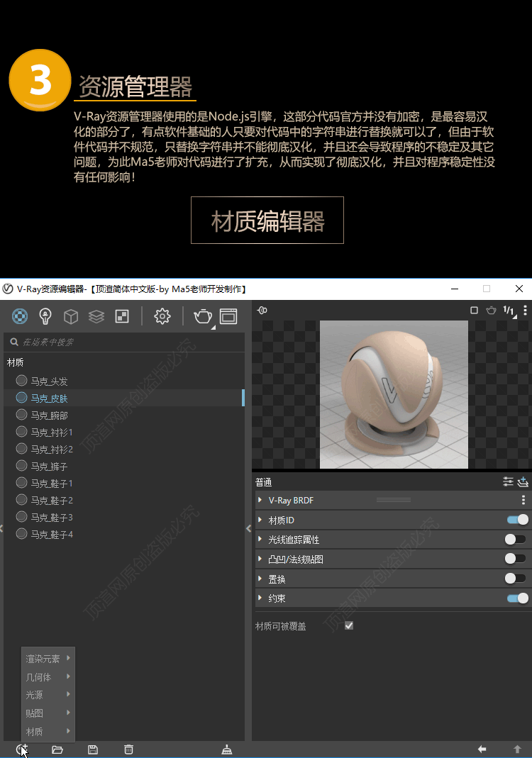Viewport: 532px width, 758px height.
Task: Click the delete trash icon
Action: [128, 749]
